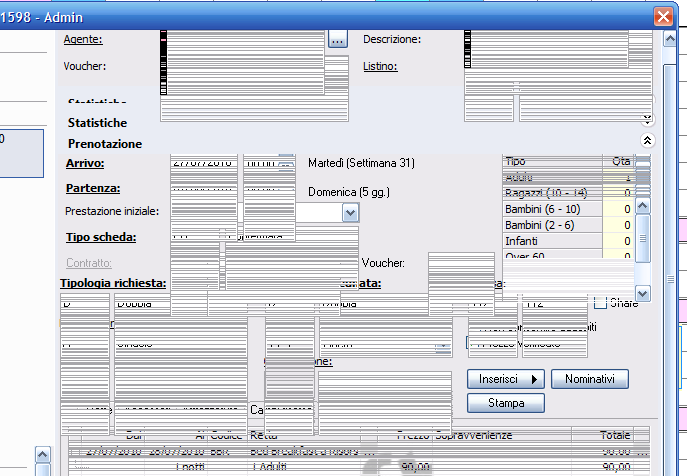Toggle the Share checkbox
The width and height of the screenshot is (687, 476).
(600, 302)
